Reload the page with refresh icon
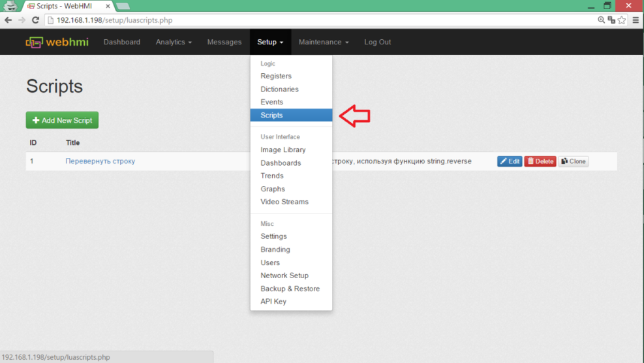Screen dimensions: 644x363 (x=35, y=20)
